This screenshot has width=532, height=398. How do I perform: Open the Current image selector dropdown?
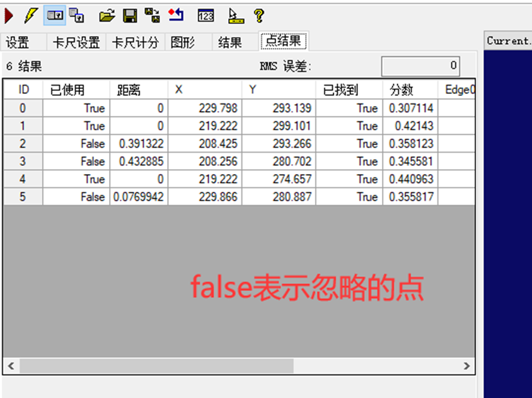(x=508, y=41)
